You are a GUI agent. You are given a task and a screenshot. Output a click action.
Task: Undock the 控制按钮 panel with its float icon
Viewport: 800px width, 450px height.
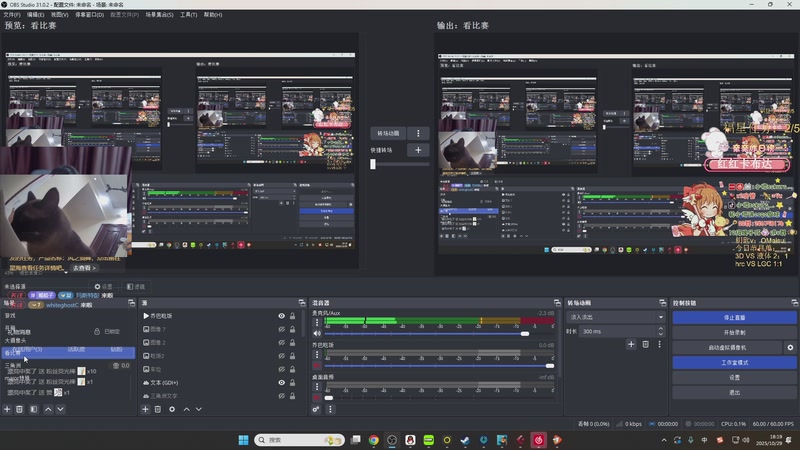point(794,303)
